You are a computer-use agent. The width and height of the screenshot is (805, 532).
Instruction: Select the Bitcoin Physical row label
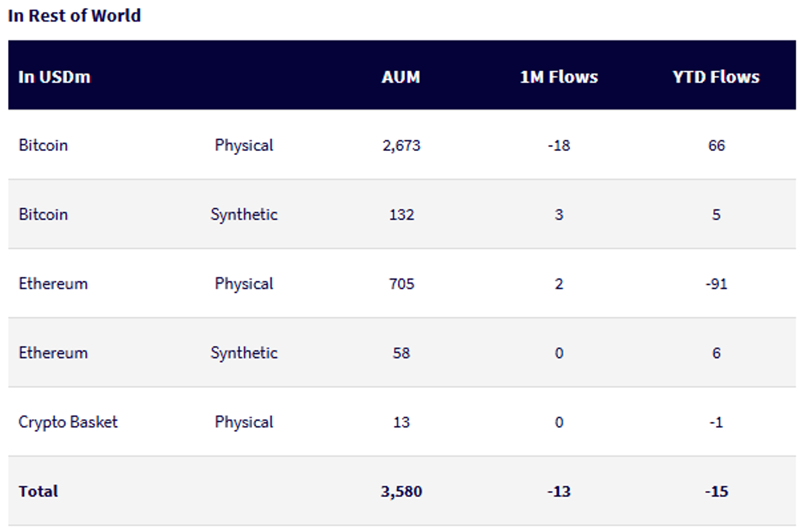pyautogui.click(x=43, y=145)
